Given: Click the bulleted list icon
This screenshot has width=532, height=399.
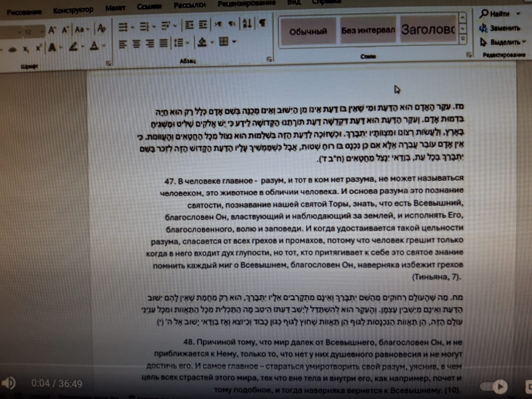Looking at the screenshot, I should tap(123, 27).
